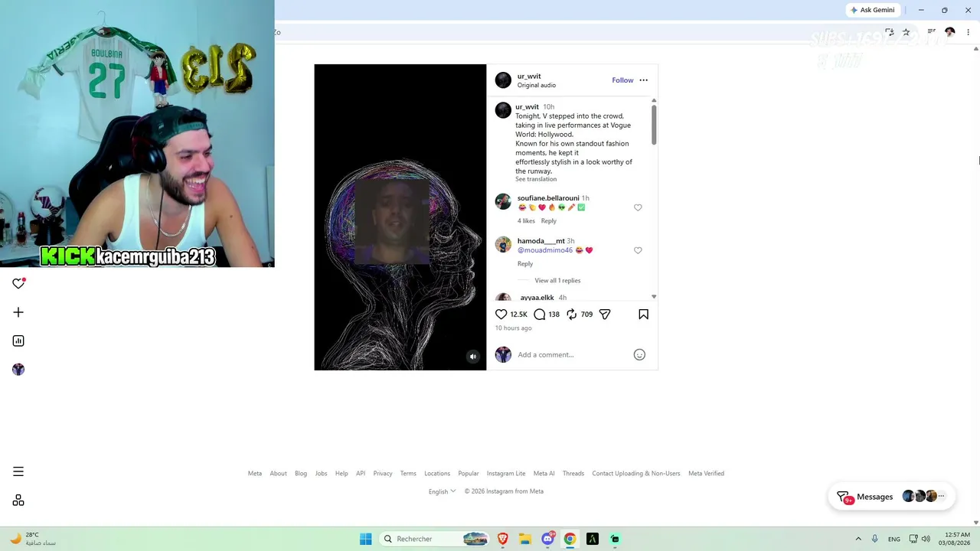Image resolution: width=980 pixels, height=551 pixels.
Task: Click the comments scroll down arrow
Action: coord(654,297)
